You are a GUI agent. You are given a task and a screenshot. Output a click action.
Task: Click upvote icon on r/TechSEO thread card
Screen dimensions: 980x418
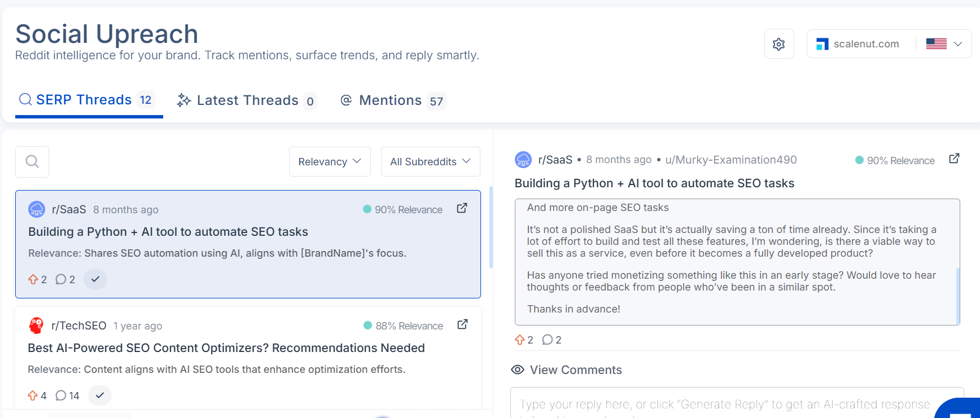pos(33,395)
